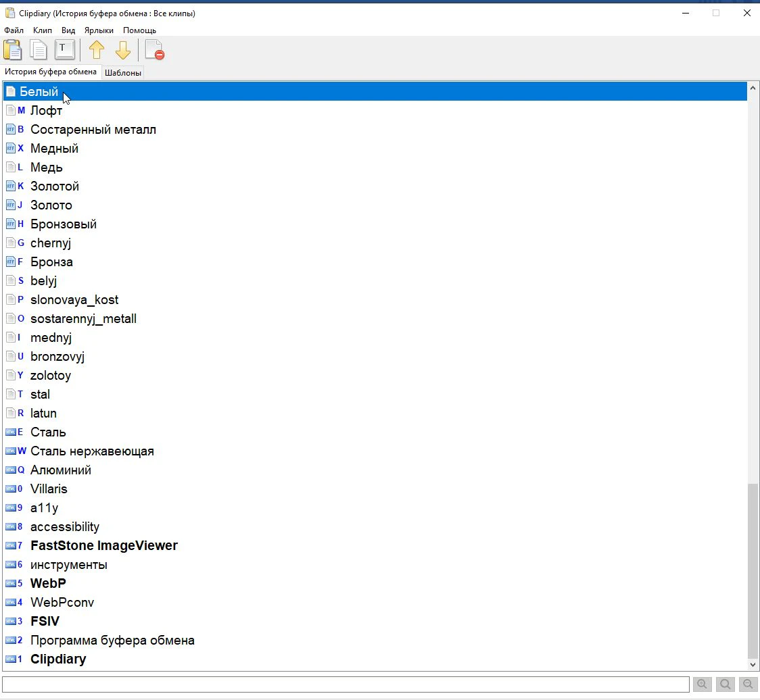This screenshot has height=700, width=760.
Task: Select the История буфера обмена tab
Action: pyautogui.click(x=51, y=72)
